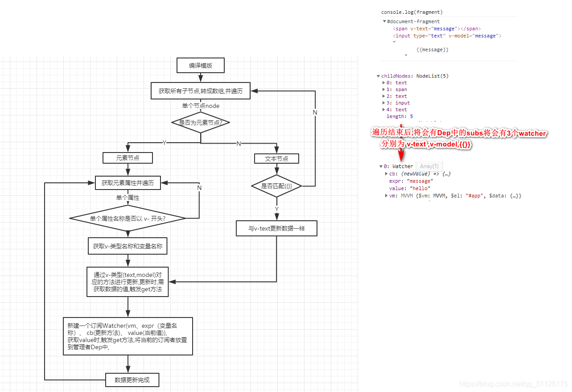Click the 'length: 5' property

(399, 116)
